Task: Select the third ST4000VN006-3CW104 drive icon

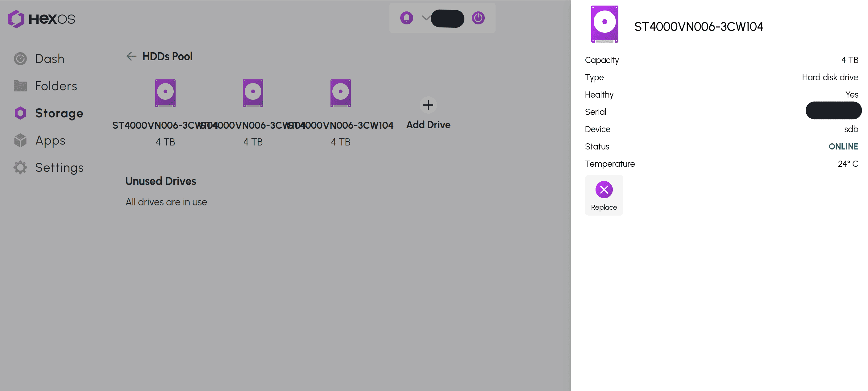Action: [340, 93]
